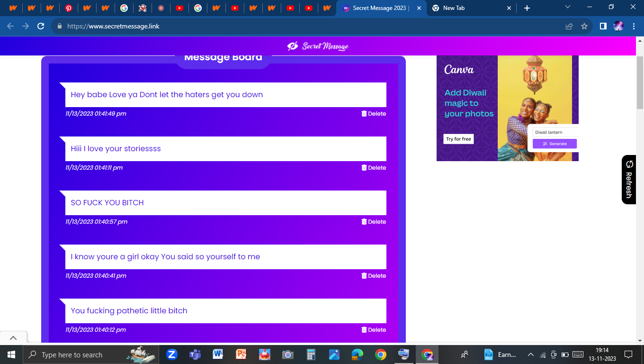The image size is (644, 364).
Task: Open Zalo from the taskbar
Action: pyautogui.click(x=172, y=355)
